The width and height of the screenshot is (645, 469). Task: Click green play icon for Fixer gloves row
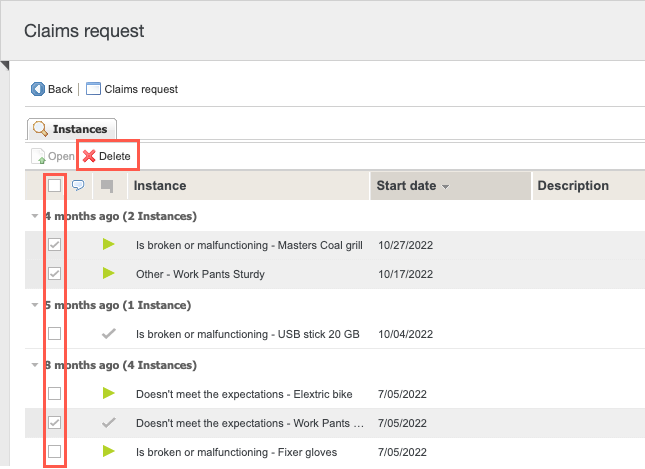tap(109, 452)
